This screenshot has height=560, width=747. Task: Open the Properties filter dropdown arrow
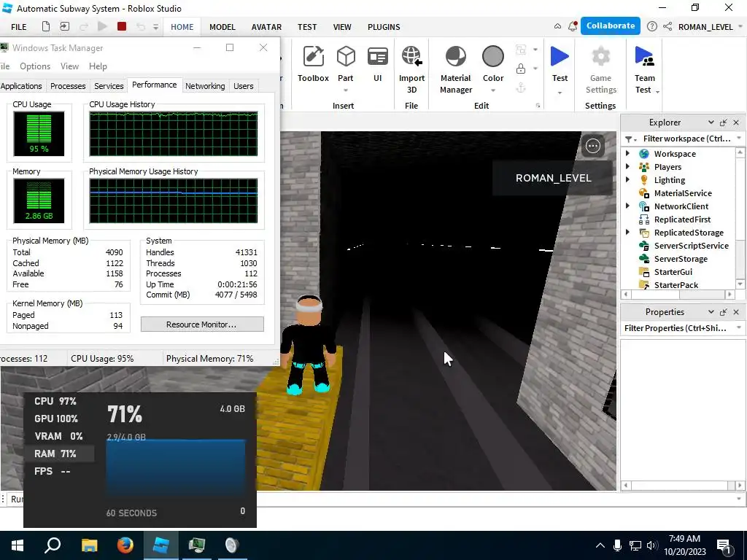click(739, 327)
